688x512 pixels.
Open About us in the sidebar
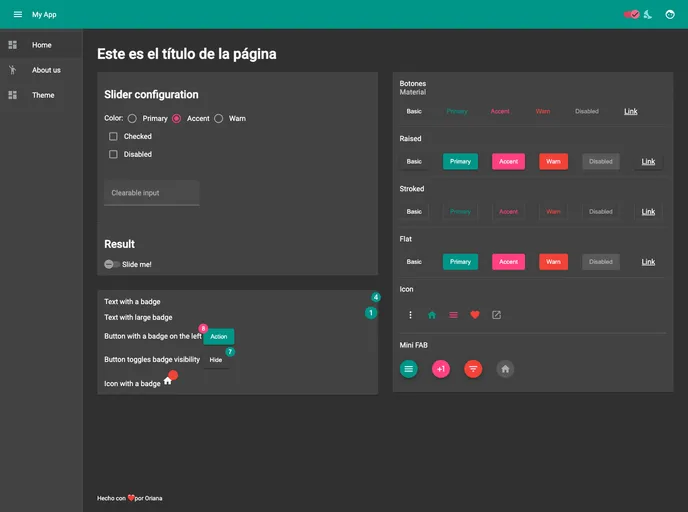45,70
